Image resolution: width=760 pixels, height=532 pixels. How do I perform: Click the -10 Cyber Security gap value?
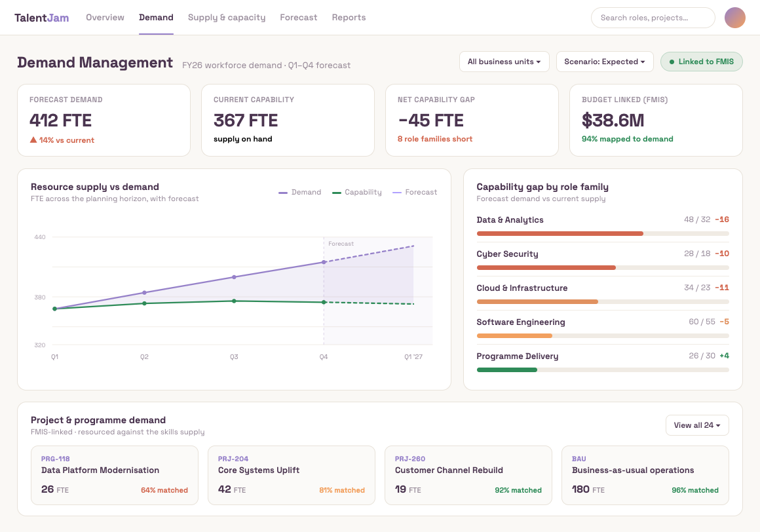click(722, 254)
